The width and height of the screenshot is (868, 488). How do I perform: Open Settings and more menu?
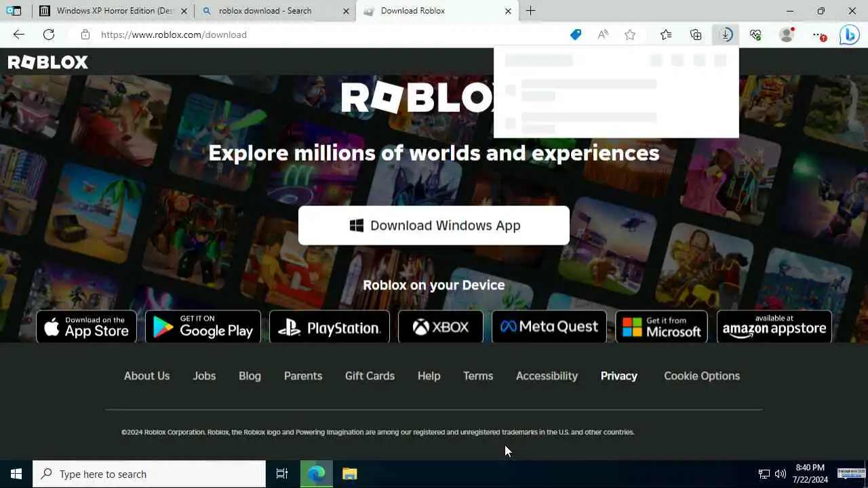[819, 35]
